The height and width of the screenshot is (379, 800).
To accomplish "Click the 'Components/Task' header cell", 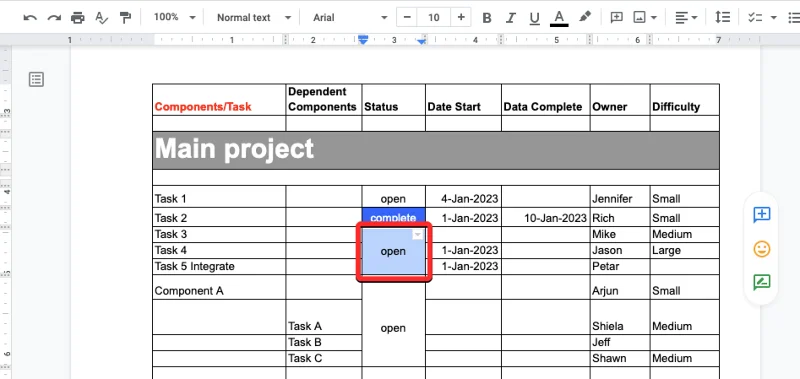I will [219, 100].
